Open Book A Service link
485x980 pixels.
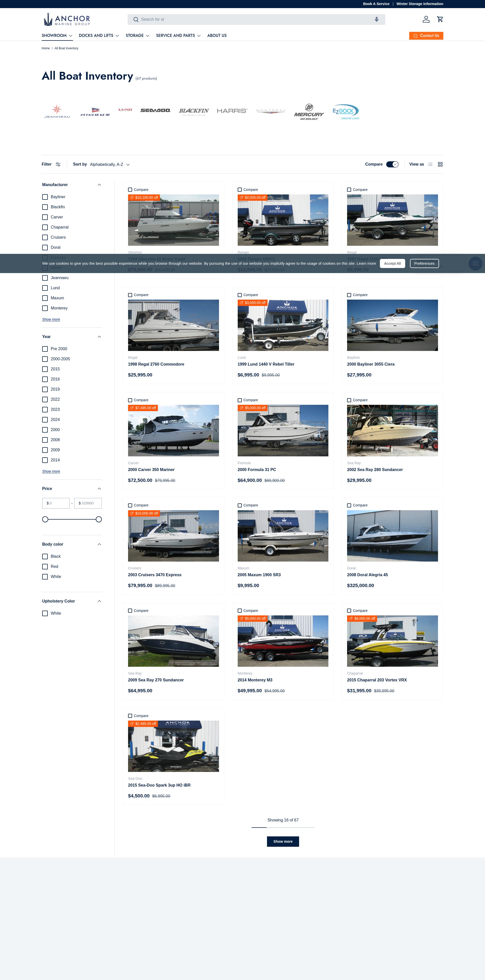pyautogui.click(x=376, y=4)
